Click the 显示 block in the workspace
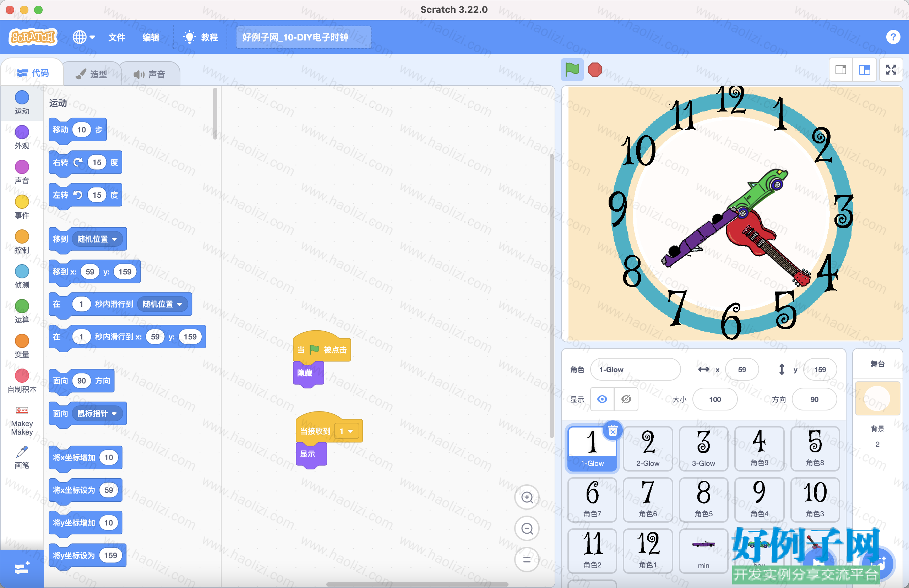 [311, 454]
